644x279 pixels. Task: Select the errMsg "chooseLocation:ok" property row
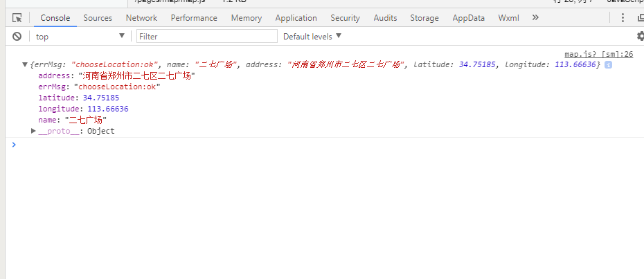pos(100,87)
